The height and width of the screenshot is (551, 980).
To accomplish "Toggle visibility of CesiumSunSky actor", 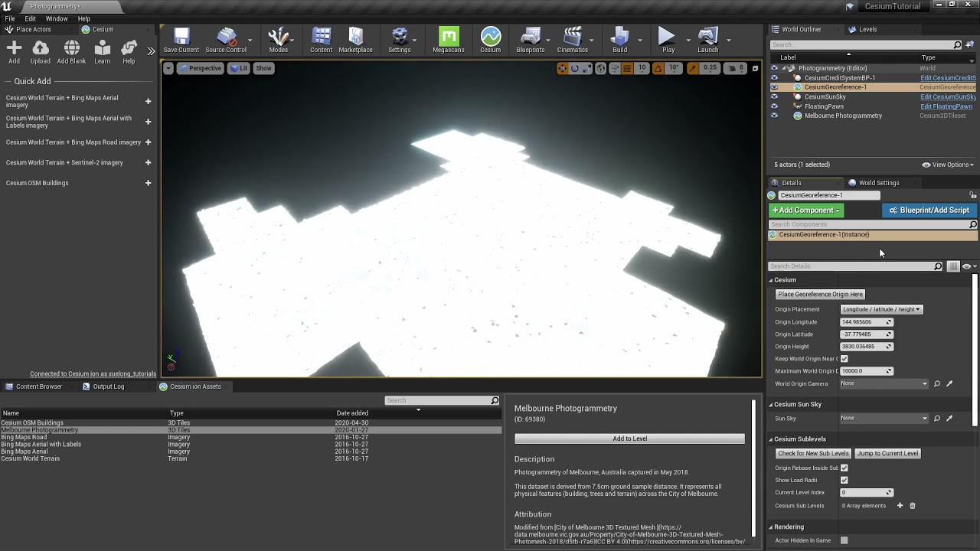I will pyautogui.click(x=774, y=96).
